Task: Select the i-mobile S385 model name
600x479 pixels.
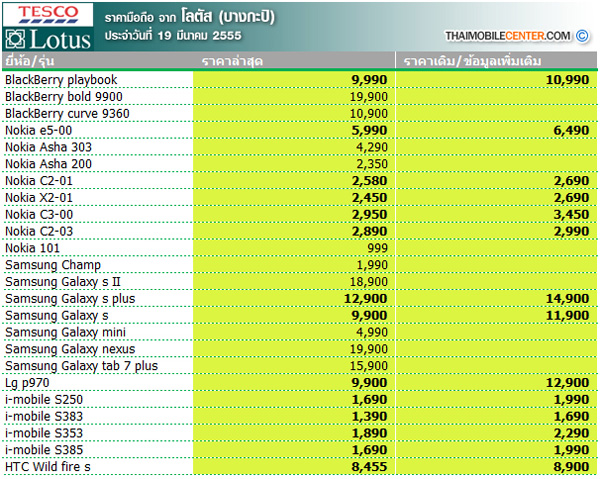Action: [x=44, y=450]
